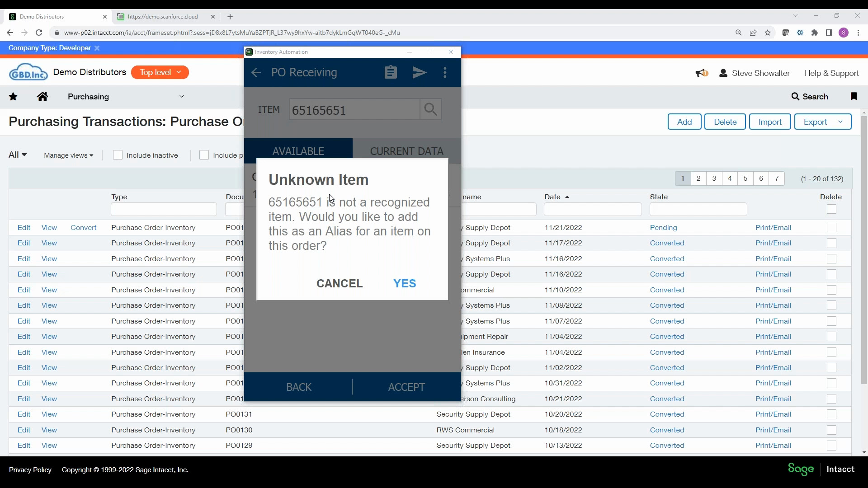868x488 pixels.
Task: Click the starred/bookmark icon in top nav
Action: pos(13,96)
